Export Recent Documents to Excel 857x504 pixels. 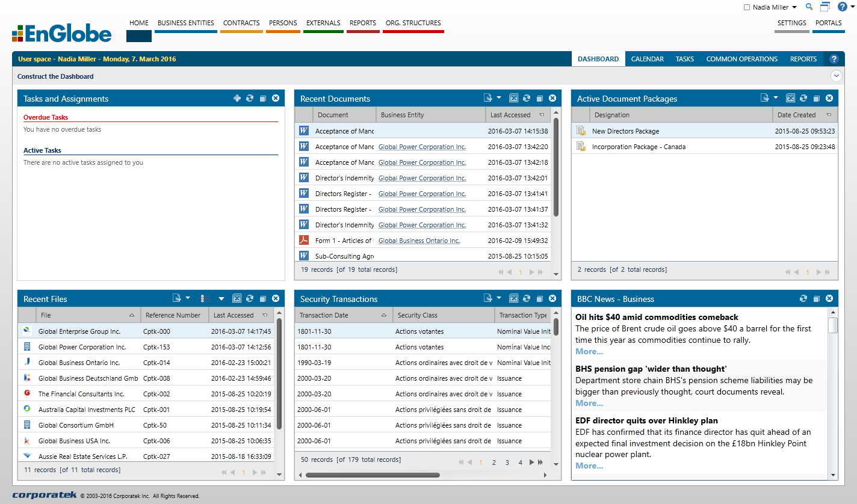tap(514, 99)
